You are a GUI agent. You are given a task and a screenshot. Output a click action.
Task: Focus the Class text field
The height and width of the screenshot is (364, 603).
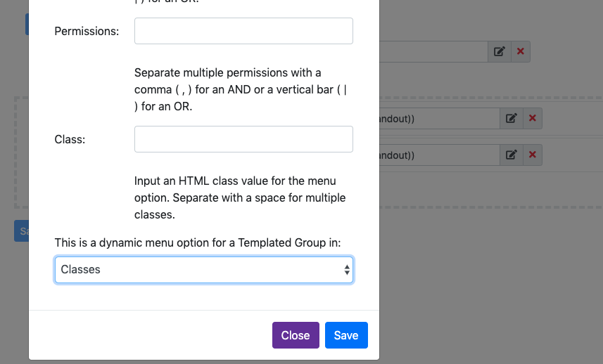pos(243,139)
